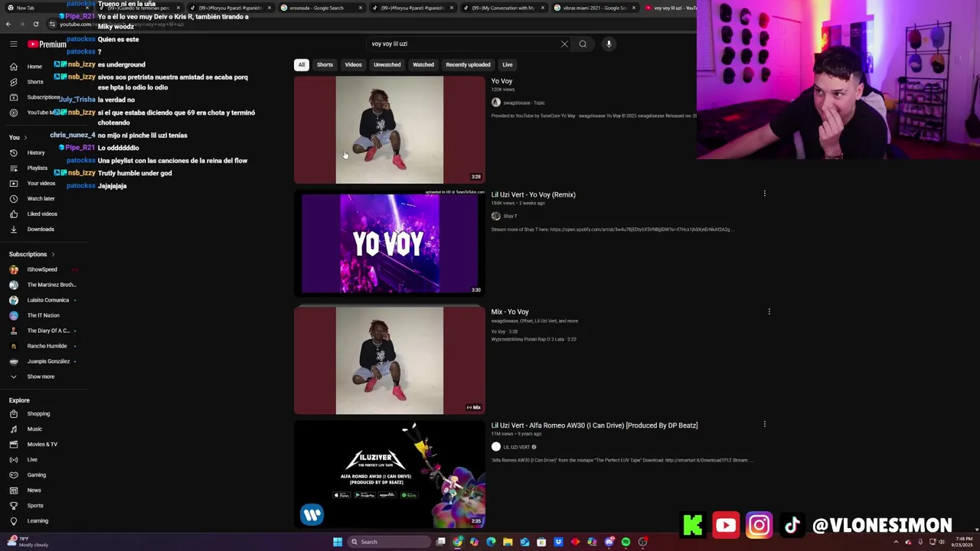Open options menu for Mix - Yo Voy

pyautogui.click(x=769, y=311)
